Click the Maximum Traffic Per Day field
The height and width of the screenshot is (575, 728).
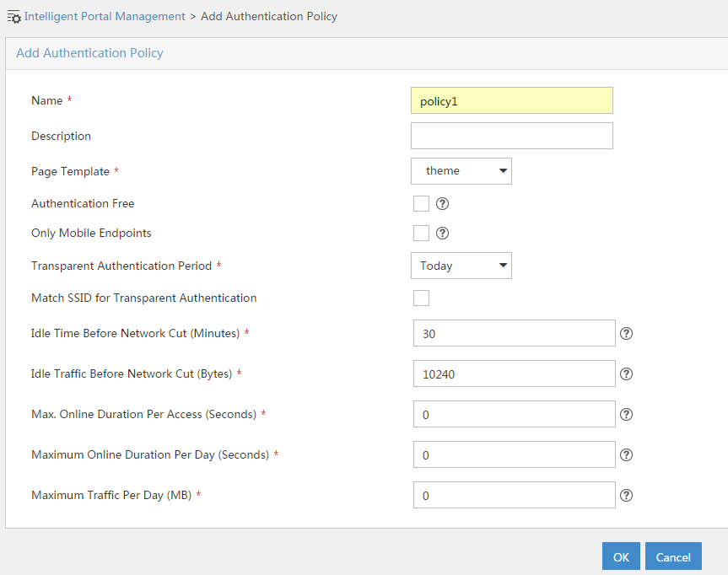515,495
